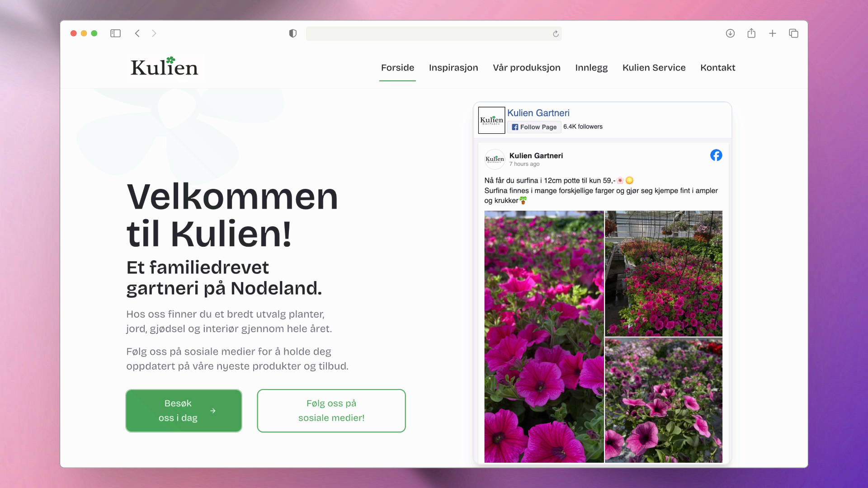This screenshot has width=868, height=488.
Task: Click the Velkommen til Kulien! heading
Action: tap(232, 215)
